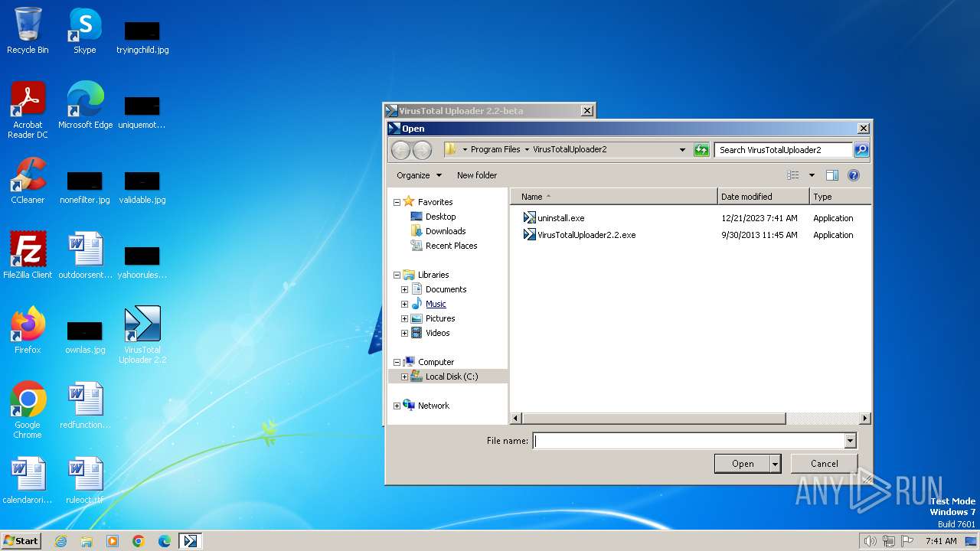Click New folder in the toolbar

[x=477, y=175]
